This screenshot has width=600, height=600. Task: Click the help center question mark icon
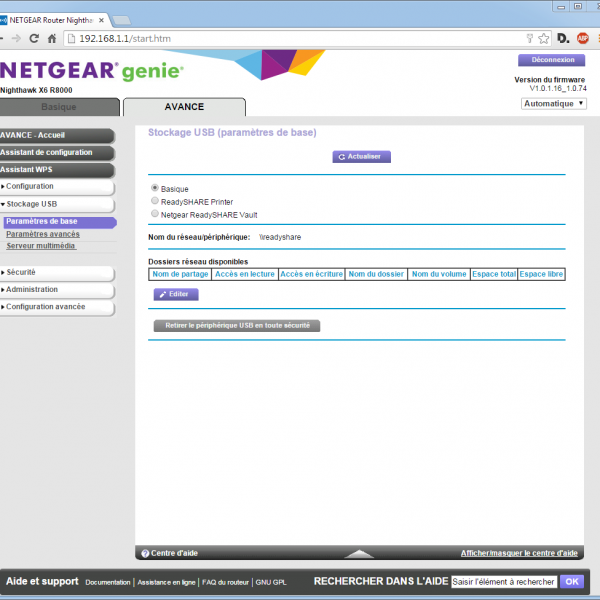pos(145,553)
